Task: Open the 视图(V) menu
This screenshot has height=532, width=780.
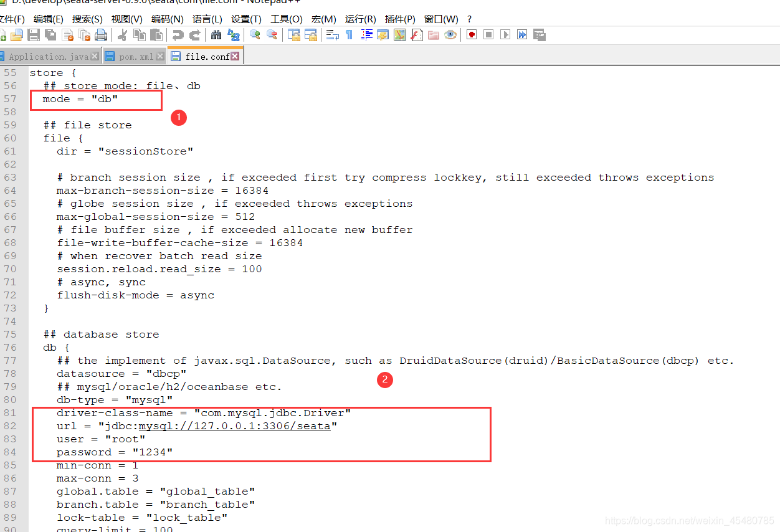Action: tap(126, 19)
